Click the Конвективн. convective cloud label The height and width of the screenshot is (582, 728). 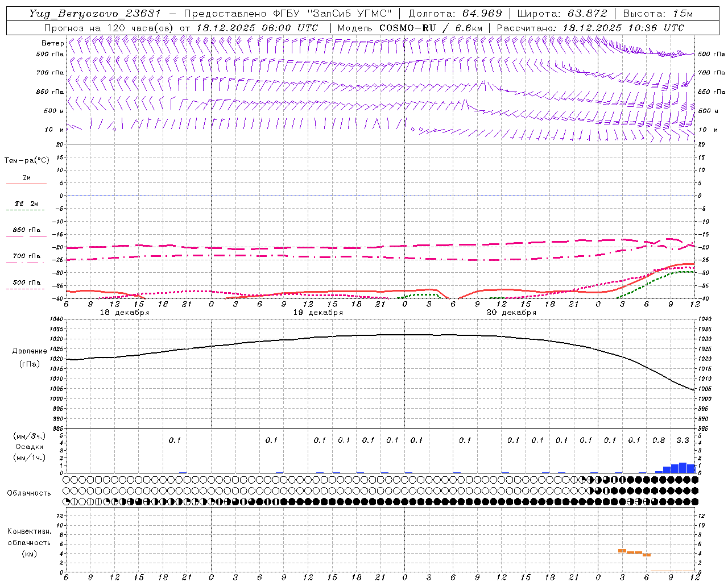29,531
